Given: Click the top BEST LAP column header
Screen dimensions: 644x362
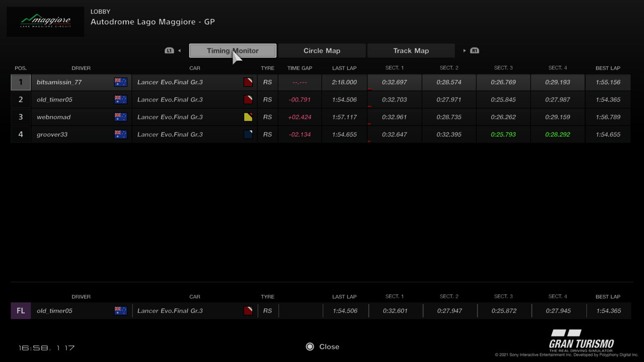Looking at the screenshot, I should click(x=608, y=68).
